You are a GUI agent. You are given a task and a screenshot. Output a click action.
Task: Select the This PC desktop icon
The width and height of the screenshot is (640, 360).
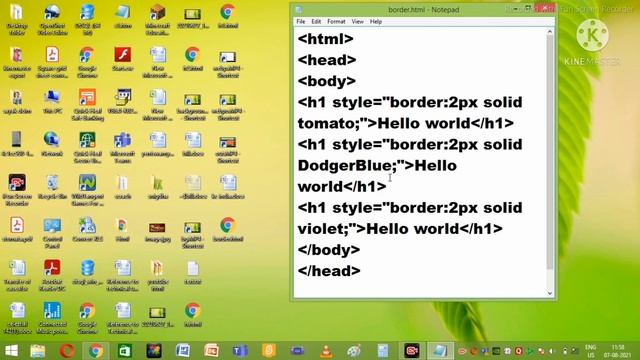point(52,101)
